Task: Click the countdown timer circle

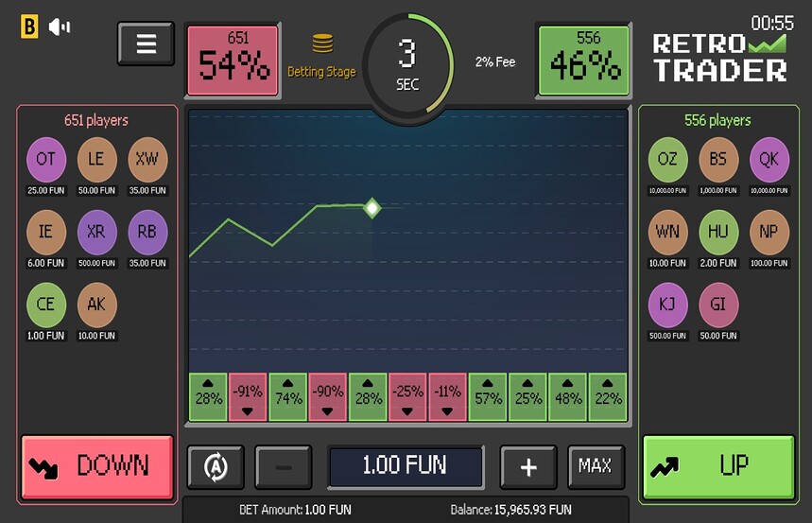Action: (x=407, y=66)
